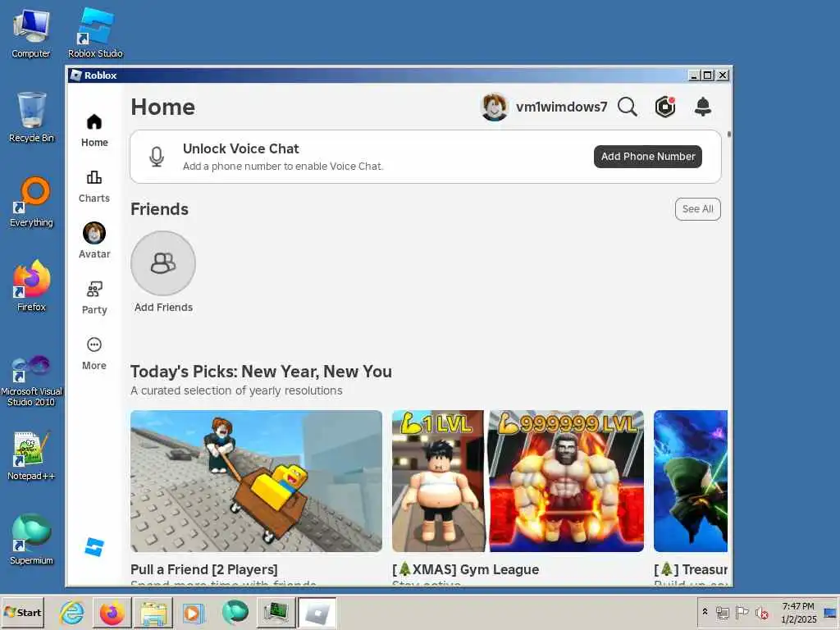Open the notifications bell
Screen dimensions: 840x630
tap(702, 107)
